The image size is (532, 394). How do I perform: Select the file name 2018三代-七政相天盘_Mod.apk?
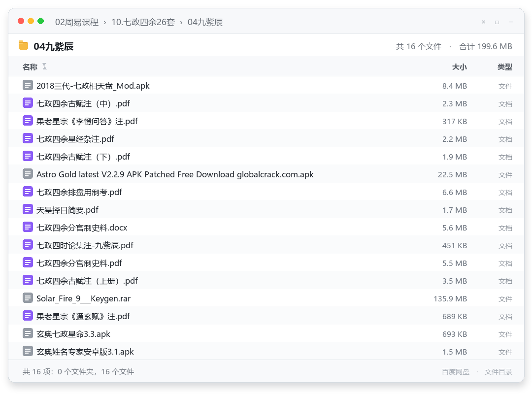click(93, 86)
